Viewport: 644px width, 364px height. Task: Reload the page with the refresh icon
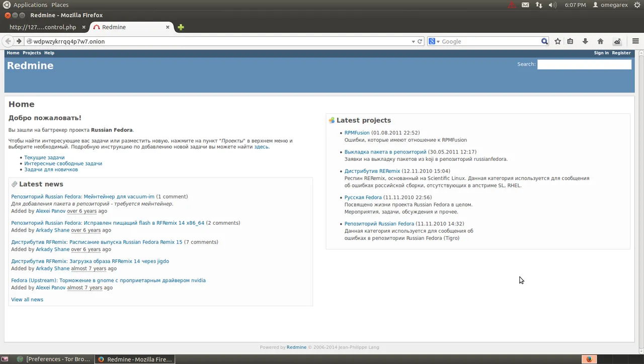point(420,41)
